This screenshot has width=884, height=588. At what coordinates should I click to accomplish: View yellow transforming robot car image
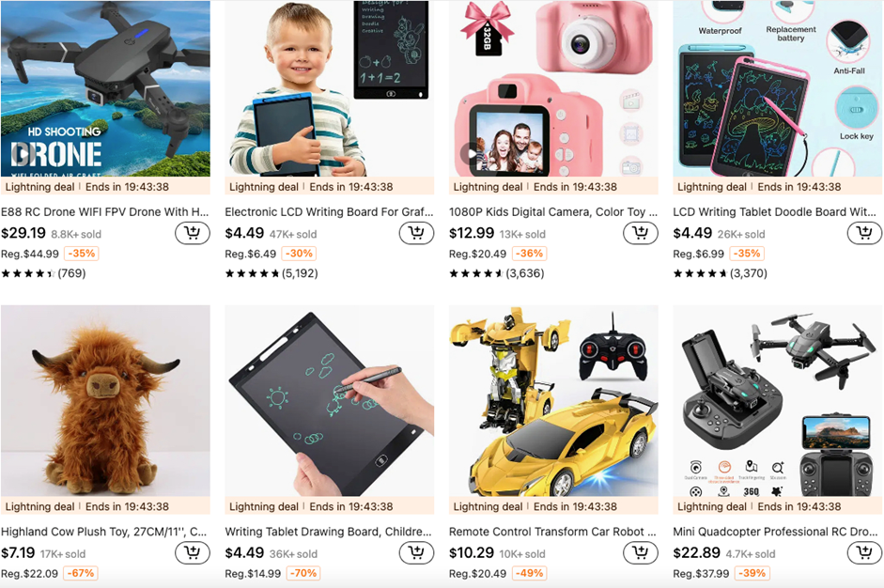tap(553, 401)
